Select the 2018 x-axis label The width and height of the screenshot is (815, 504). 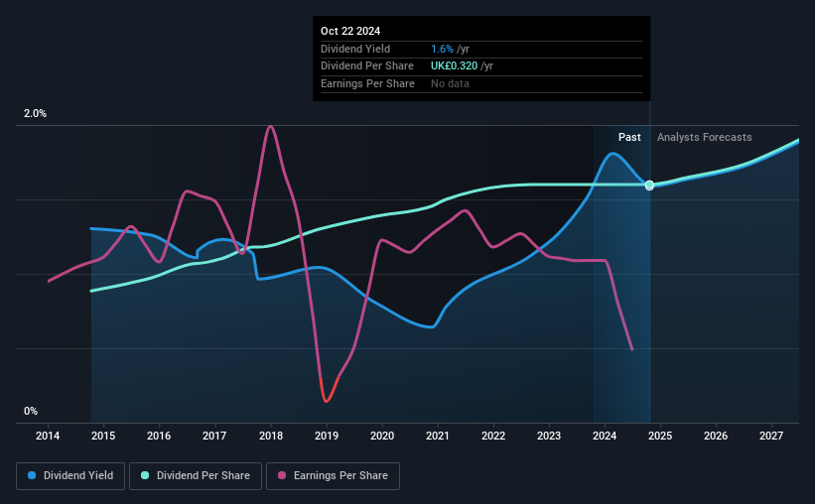(271, 436)
